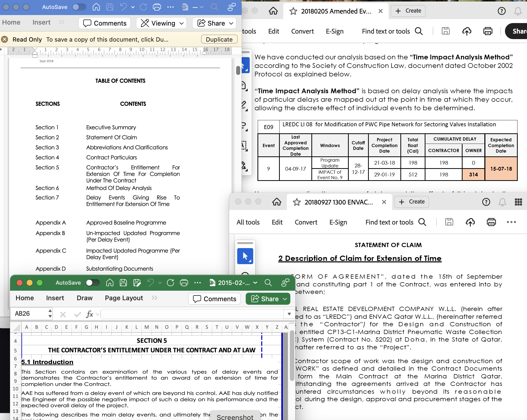Switch to Draw tab in Excel
Viewport: 527px width, 420px height.
coord(84,298)
